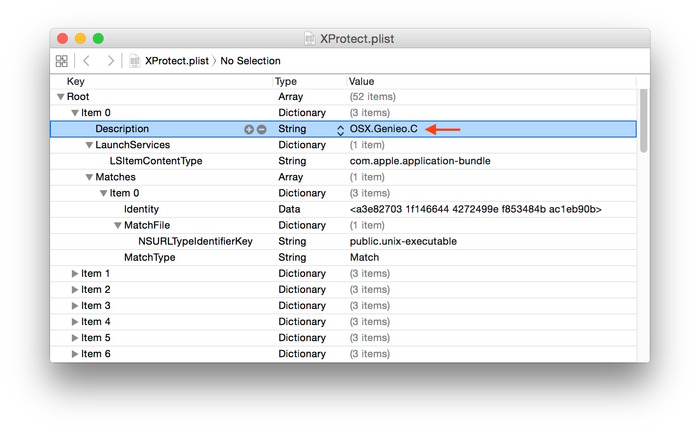Image resolution: width=700 pixels, height=434 pixels.
Task: Collapse the first Item 0 dictionary
Action: click(x=75, y=113)
